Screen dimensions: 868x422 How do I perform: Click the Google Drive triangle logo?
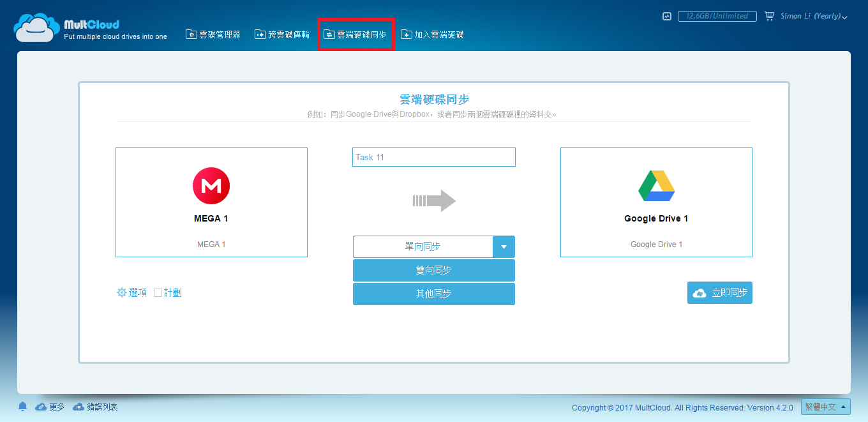point(657,186)
